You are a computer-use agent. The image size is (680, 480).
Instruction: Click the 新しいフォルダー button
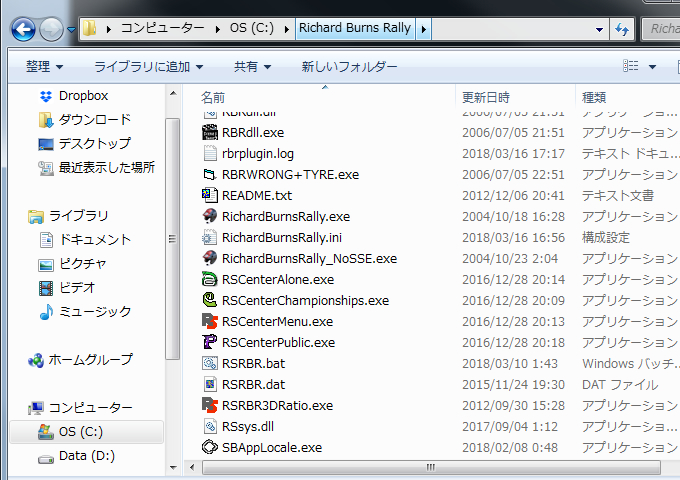[x=350, y=67]
